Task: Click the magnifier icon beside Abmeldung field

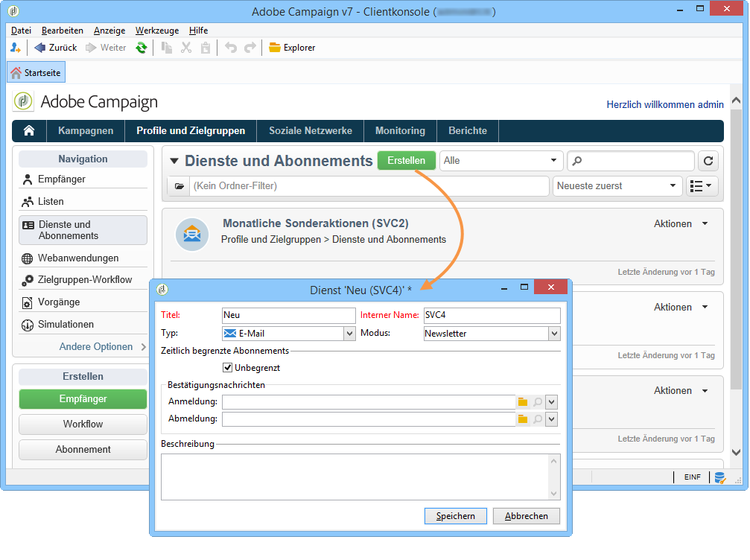Action: (538, 419)
